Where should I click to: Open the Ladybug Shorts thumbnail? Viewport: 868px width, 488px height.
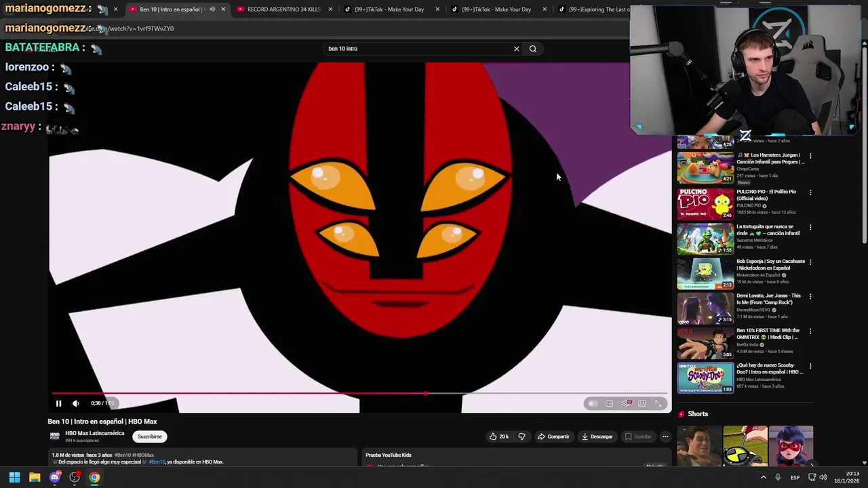(791, 446)
